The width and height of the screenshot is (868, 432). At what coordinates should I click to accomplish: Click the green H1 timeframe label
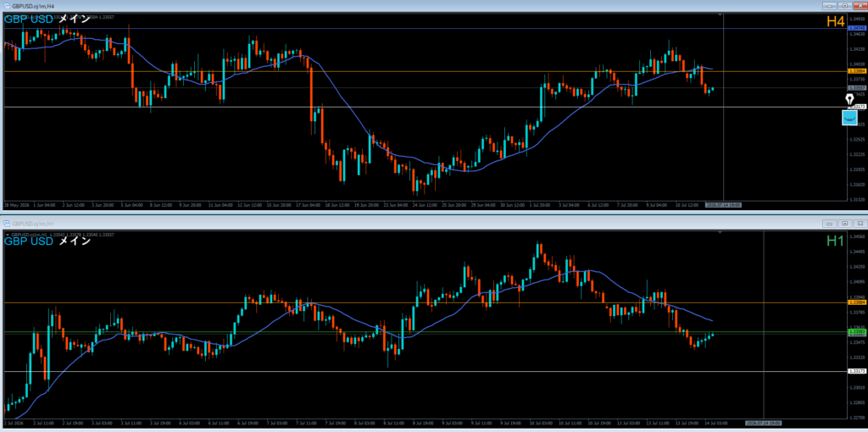835,240
